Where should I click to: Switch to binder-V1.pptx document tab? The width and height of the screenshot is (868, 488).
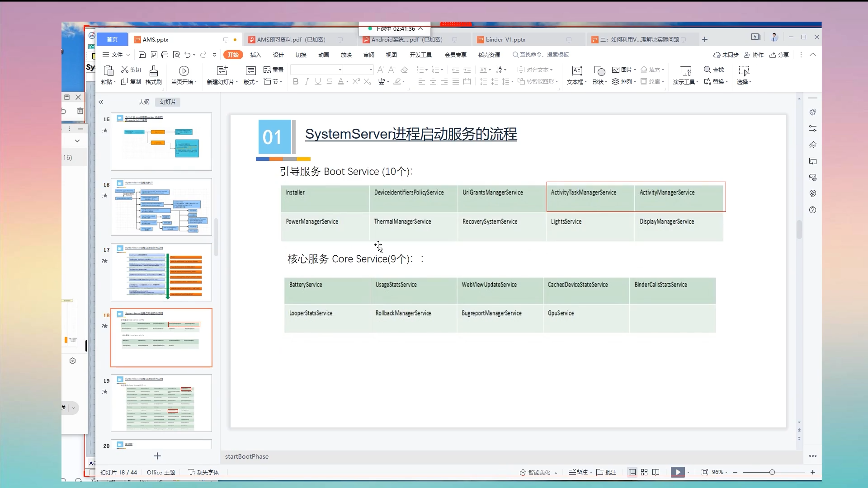point(505,40)
